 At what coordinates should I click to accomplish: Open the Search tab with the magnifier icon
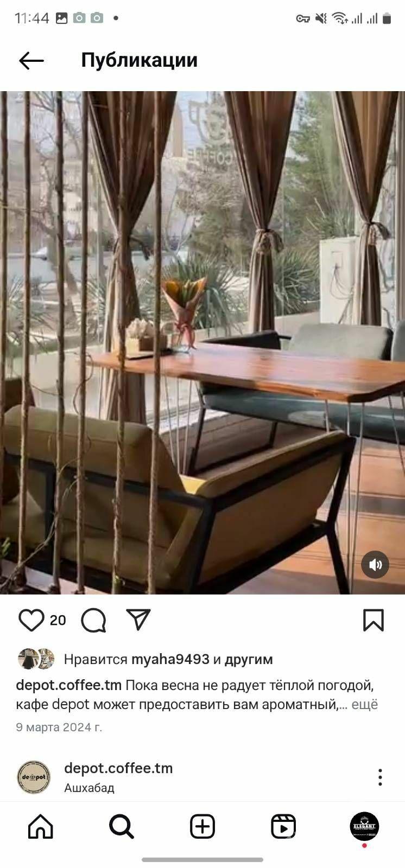click(122, 827)
